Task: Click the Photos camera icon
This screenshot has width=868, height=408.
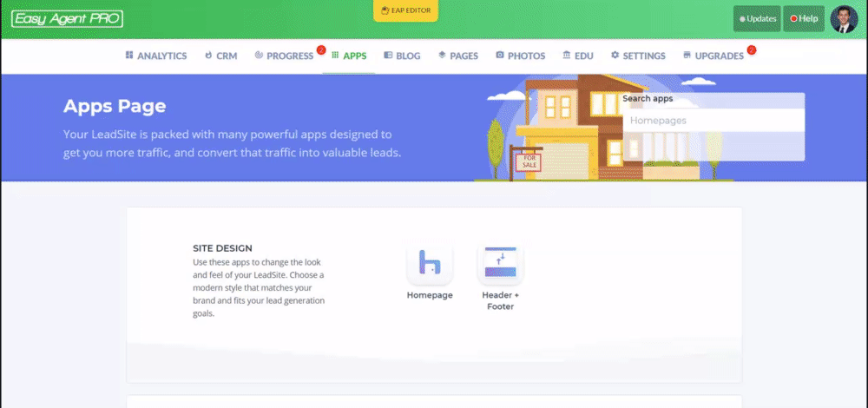Action: click(x=500, y=56)
